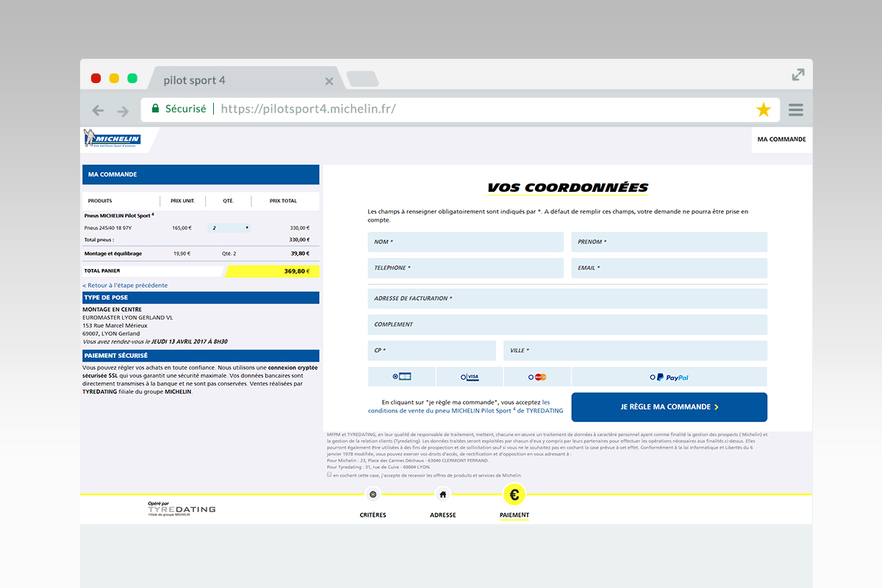The width and height of the screenshot is (882, 588).
Task: Follow the Retour à l'étape précédente link
Action: coord(125,285)
